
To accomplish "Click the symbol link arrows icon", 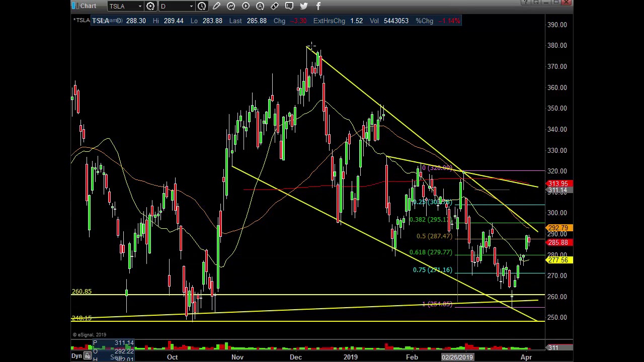I will click(275, 6).
